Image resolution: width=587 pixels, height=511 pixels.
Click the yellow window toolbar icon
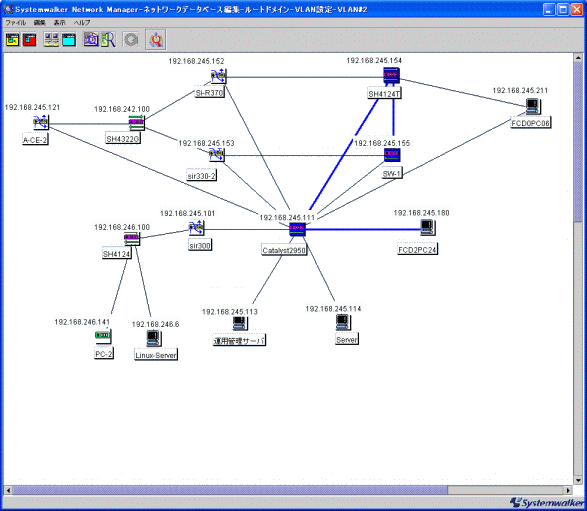pyautogui.click(x=12, y=40)
